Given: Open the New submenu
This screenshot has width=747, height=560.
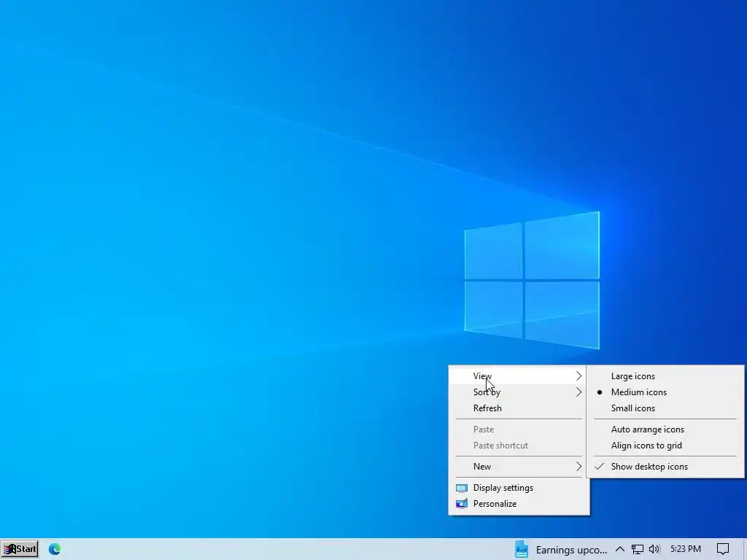Looking at the screenshot, I should click(x=519, y=467).
